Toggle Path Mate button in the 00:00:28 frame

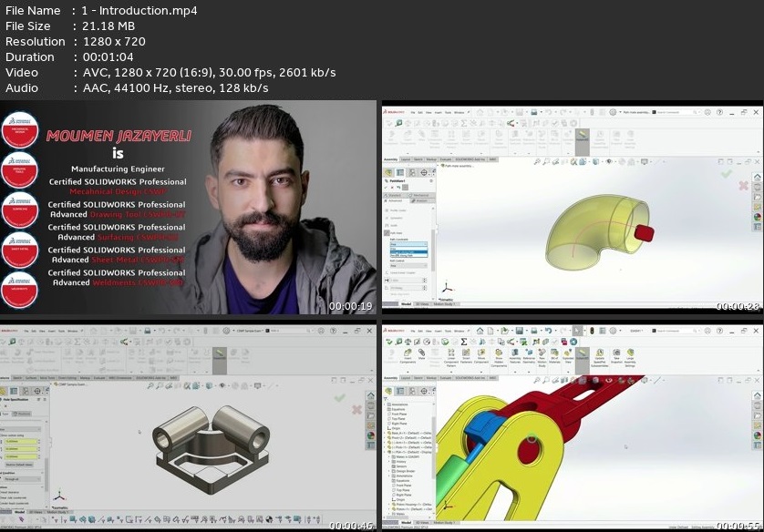click(x=387, y=233)
